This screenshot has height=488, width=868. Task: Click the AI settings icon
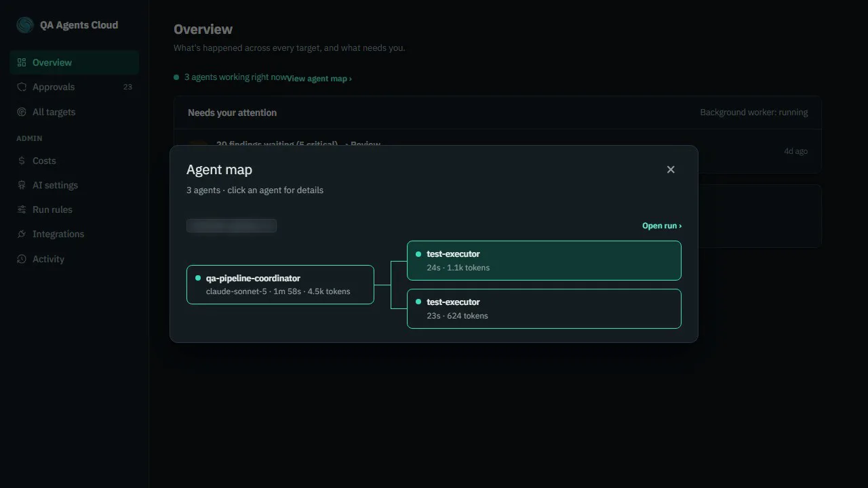(22, 185)
